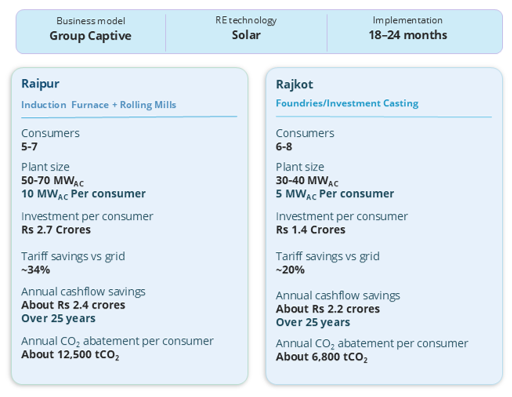
Task: Select Rajkot consumers value 6-8
Action: pyautogui.click(x=284, y=147)
